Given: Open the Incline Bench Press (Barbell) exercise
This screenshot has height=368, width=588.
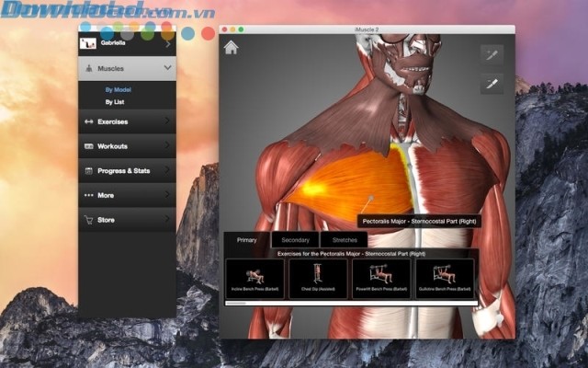Looking at the screenshot, I should (254, 279).
